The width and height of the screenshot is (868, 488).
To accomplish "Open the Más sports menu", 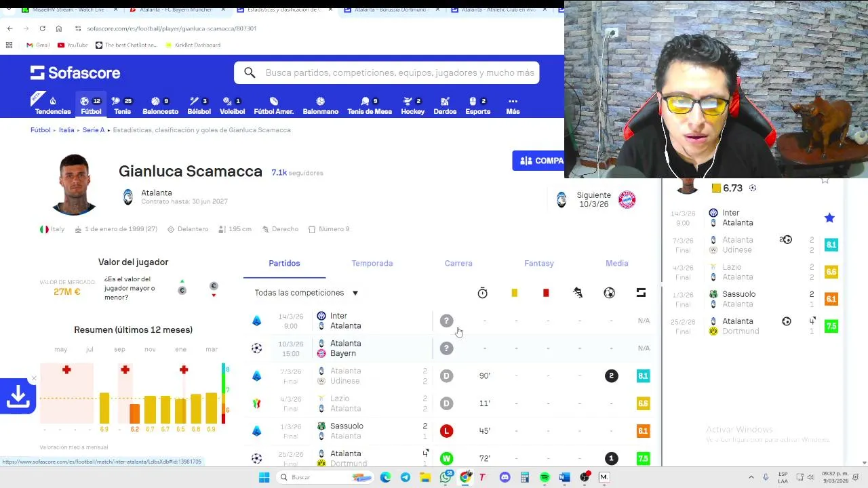I will tap(513, 106).
